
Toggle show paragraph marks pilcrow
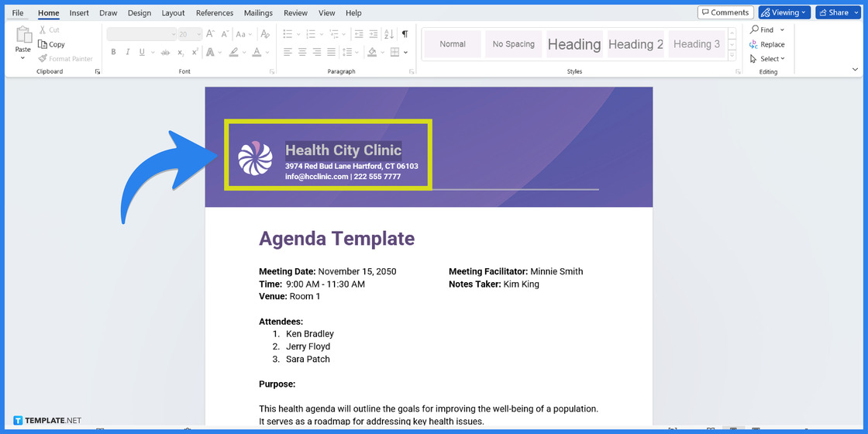[x=405, y=34]
